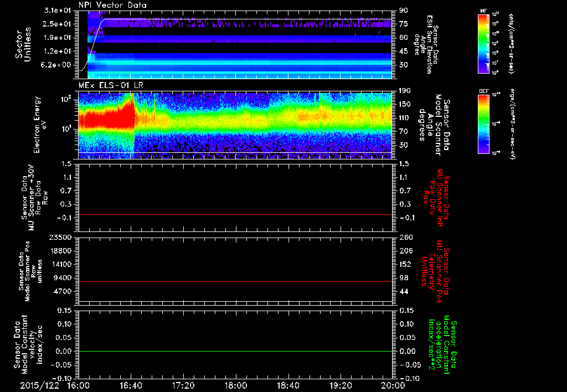Click the 206 telemetry position tick label
Viewport: 567px width, 392px height.
point(405,251)
